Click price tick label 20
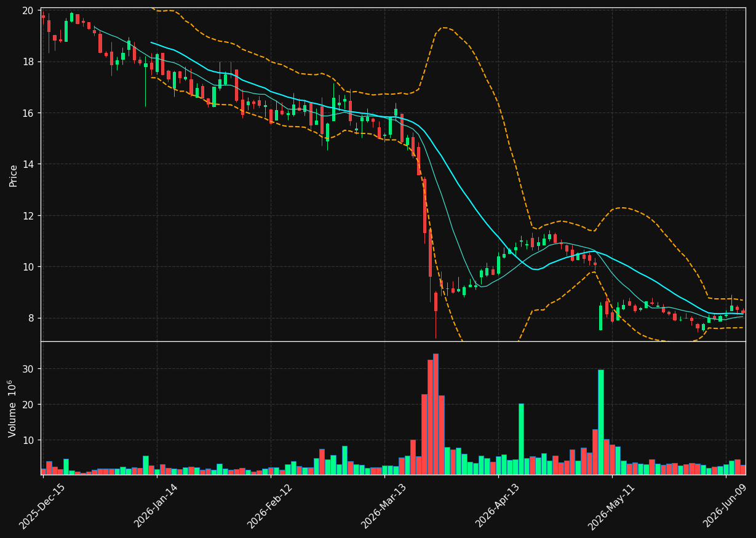756x538 pixels. [28, 10]
